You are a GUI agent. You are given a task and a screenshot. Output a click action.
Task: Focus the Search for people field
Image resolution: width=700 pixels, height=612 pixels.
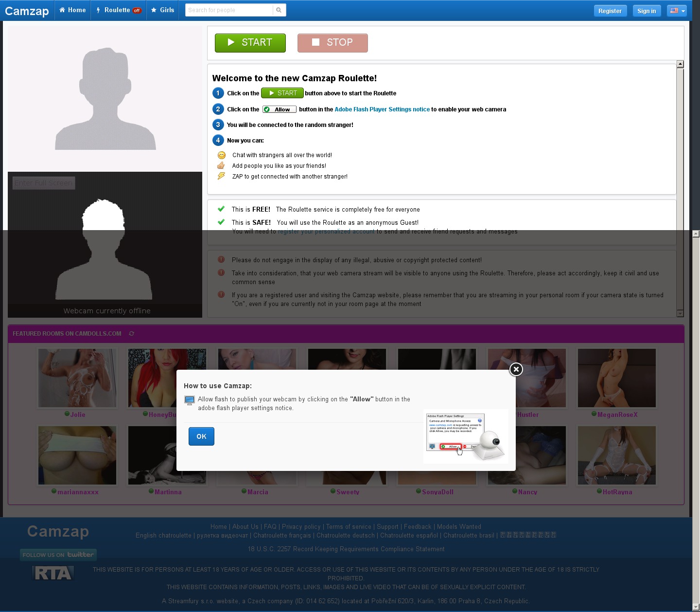228,10
